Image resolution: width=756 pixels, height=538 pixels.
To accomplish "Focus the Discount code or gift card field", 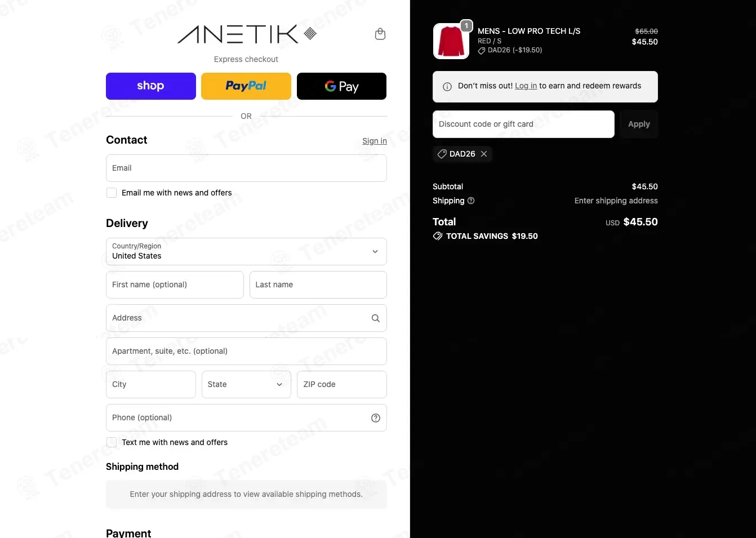I will (523, 124).
